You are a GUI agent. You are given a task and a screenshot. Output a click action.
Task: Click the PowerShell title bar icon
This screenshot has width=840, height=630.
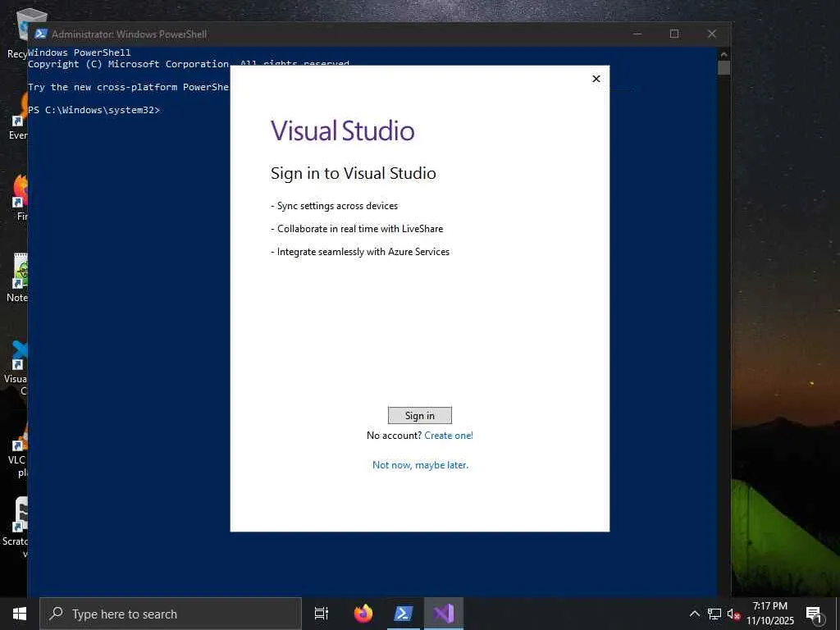point(41,34)
